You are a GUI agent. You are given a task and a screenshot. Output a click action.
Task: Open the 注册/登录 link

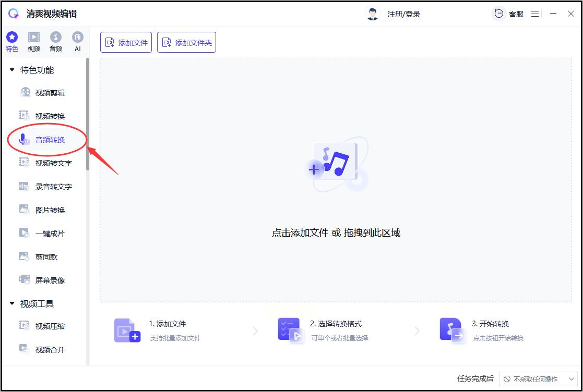pos(404,14)
